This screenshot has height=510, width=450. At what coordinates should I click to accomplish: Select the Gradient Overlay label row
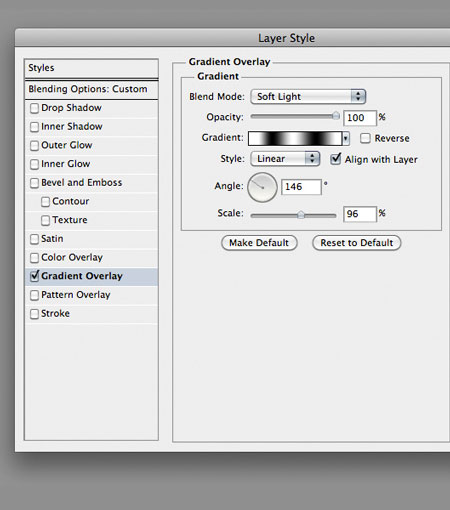[x=91, y=276]
